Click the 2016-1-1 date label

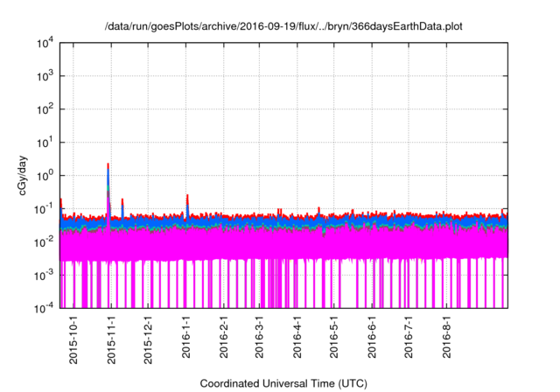tap(185, 337)
